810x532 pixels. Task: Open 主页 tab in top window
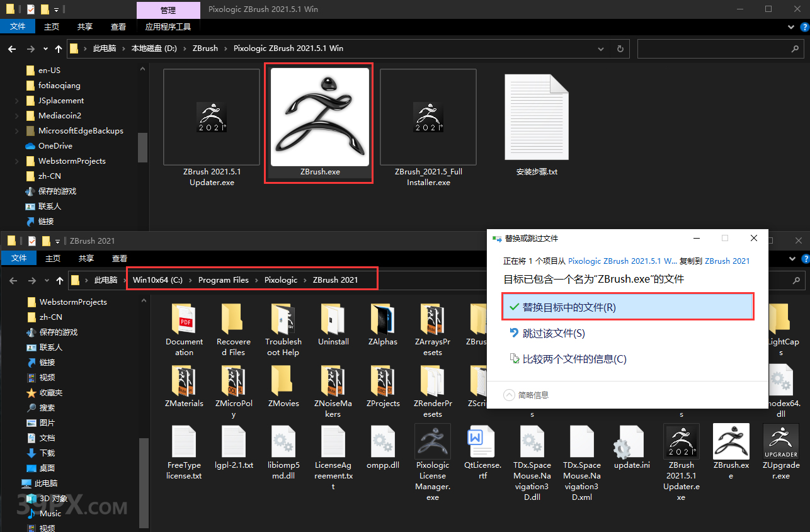coord(52,26)
